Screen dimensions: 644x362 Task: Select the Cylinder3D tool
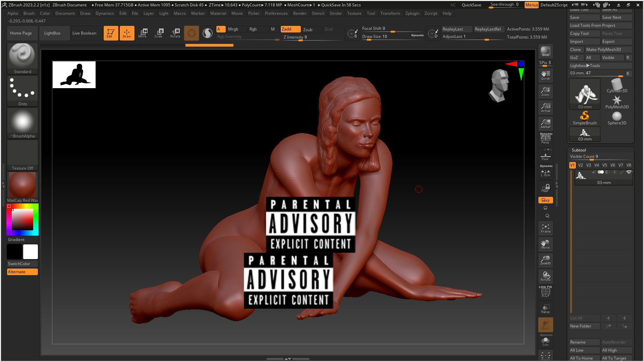[x=617, y=86]
